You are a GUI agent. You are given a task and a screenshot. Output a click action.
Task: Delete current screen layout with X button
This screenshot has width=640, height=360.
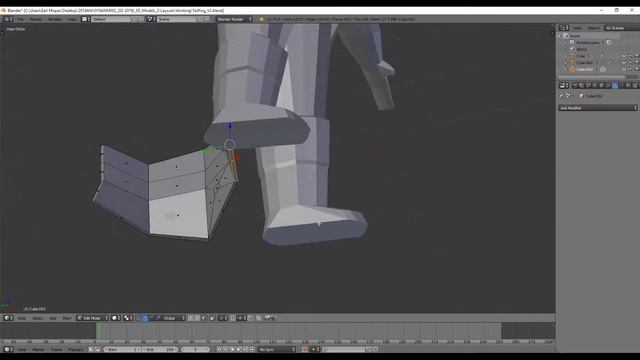click(141, 19)
